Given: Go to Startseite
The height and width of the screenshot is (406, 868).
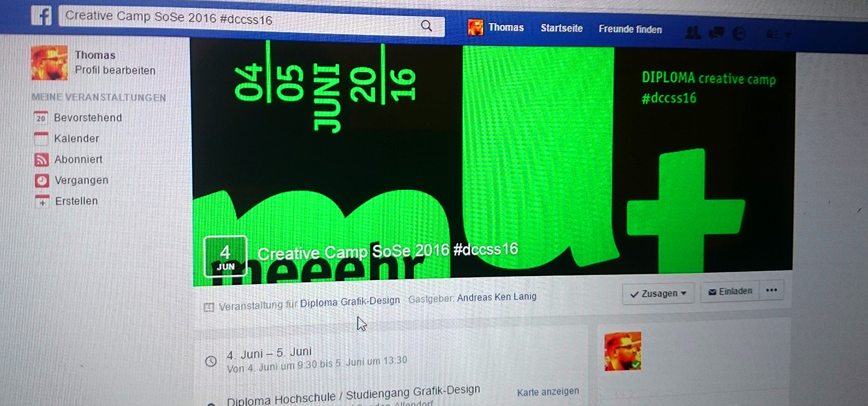Looking at the screenshot, I should 561,28.
